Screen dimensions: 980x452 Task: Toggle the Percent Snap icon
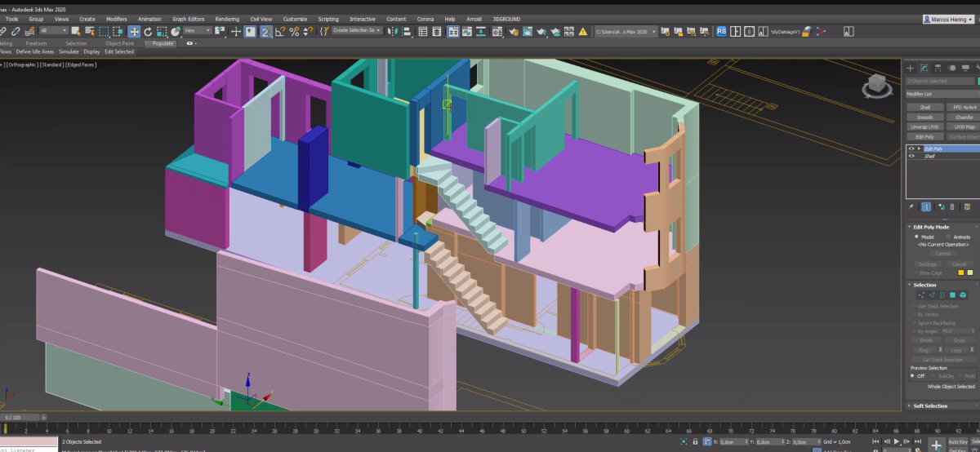coord(293,31)
